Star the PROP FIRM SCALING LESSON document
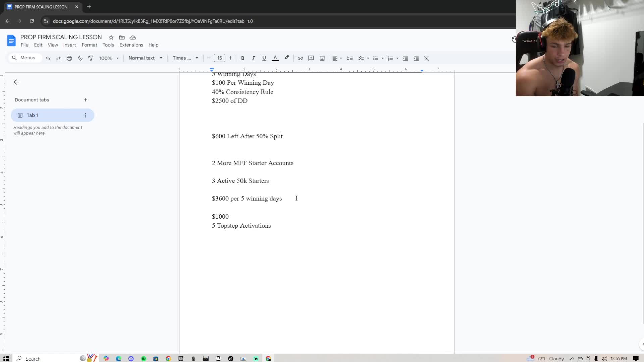 click(x=111, y=37)
